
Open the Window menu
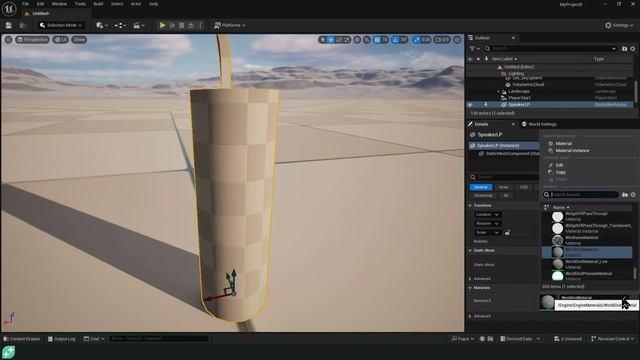pyautogui.click(x=59, y=4)
